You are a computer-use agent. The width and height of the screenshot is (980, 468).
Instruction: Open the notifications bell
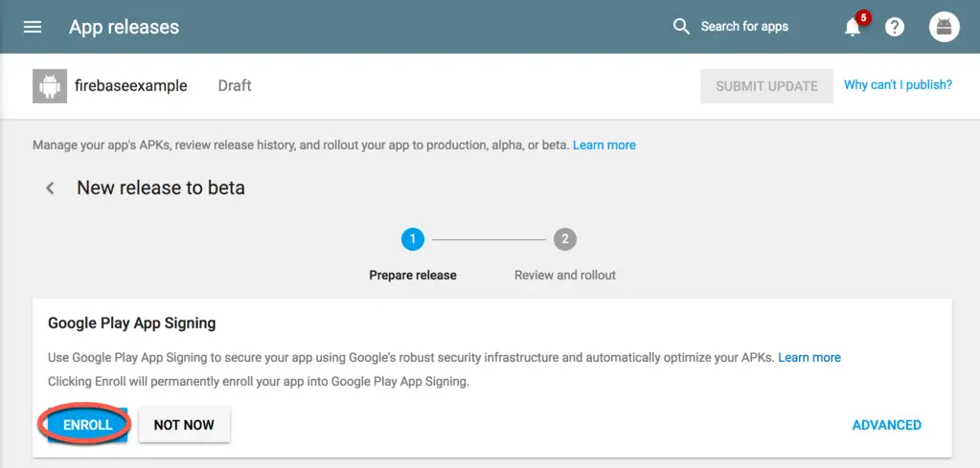[852, 27]
